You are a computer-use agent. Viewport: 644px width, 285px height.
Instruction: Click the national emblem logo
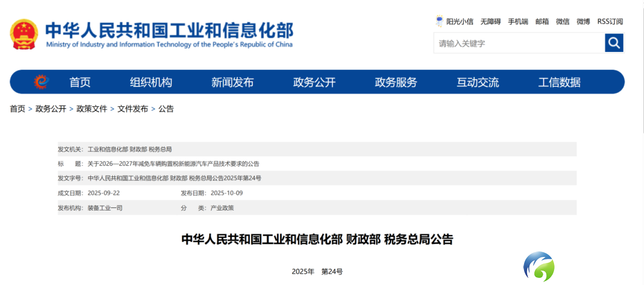coord(24,34)
